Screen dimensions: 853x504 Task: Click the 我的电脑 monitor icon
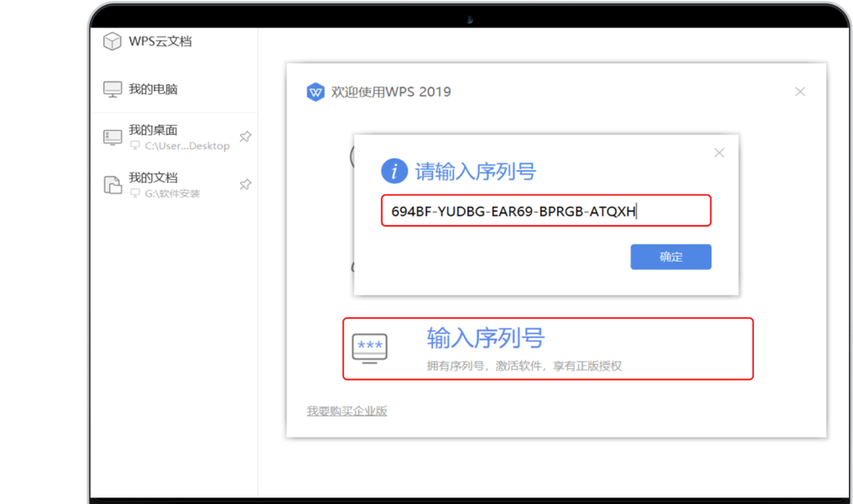112,88
